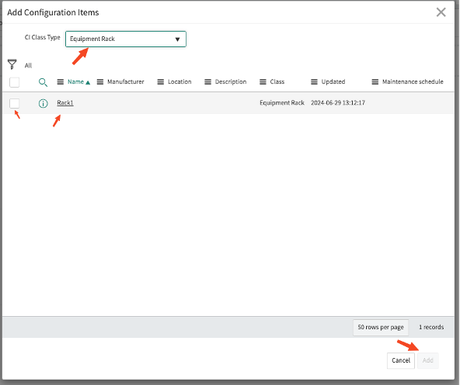Tick the select-all checkbox in header

[14, 82]
